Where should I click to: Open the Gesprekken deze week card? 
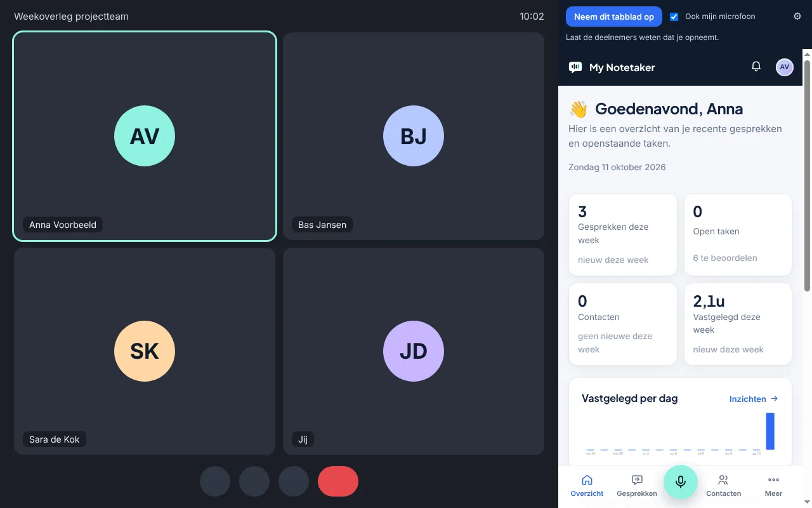[623, 235]
